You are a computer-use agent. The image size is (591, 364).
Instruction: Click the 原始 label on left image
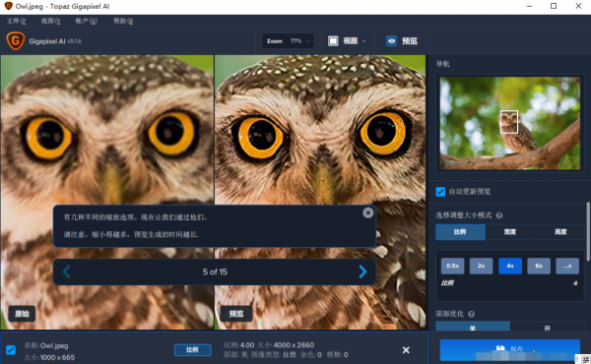(x=22, y=314)
